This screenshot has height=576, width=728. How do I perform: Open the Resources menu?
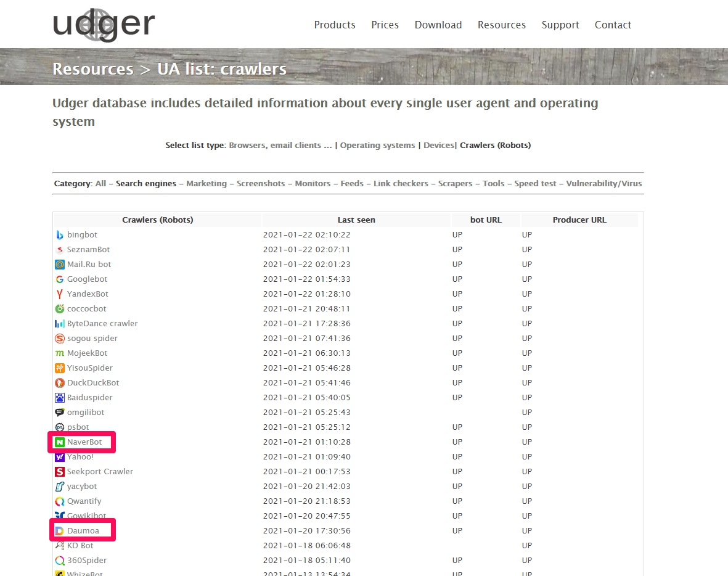point(501,25)
